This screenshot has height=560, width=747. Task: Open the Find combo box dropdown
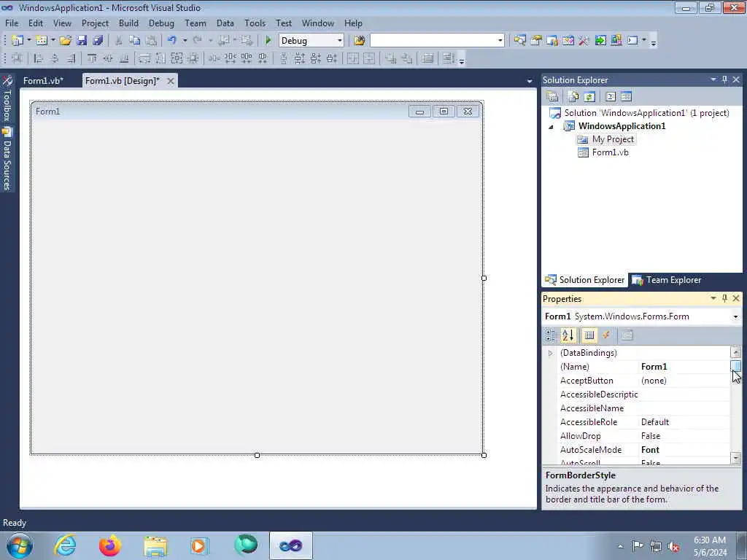point(500,41)
